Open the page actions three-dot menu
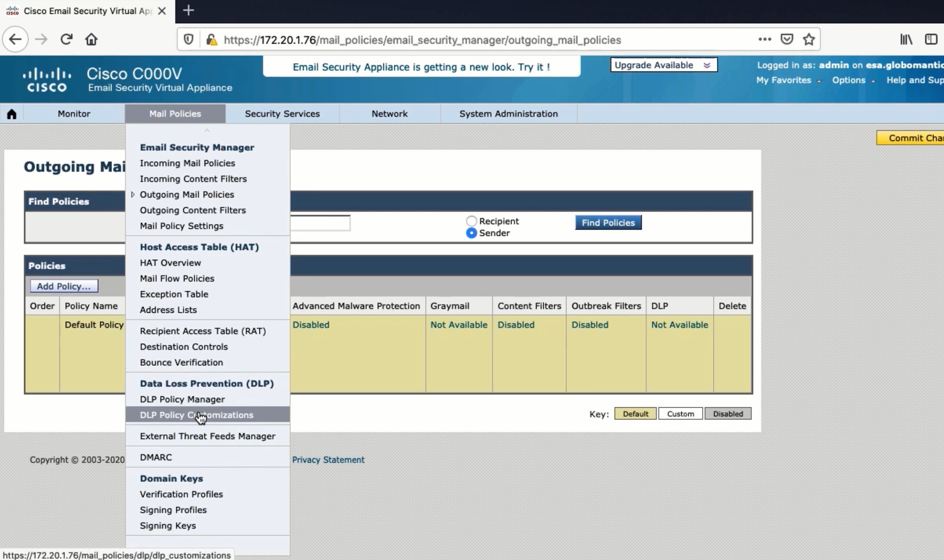This screenshot has height=560, width=944. point(764,39)
